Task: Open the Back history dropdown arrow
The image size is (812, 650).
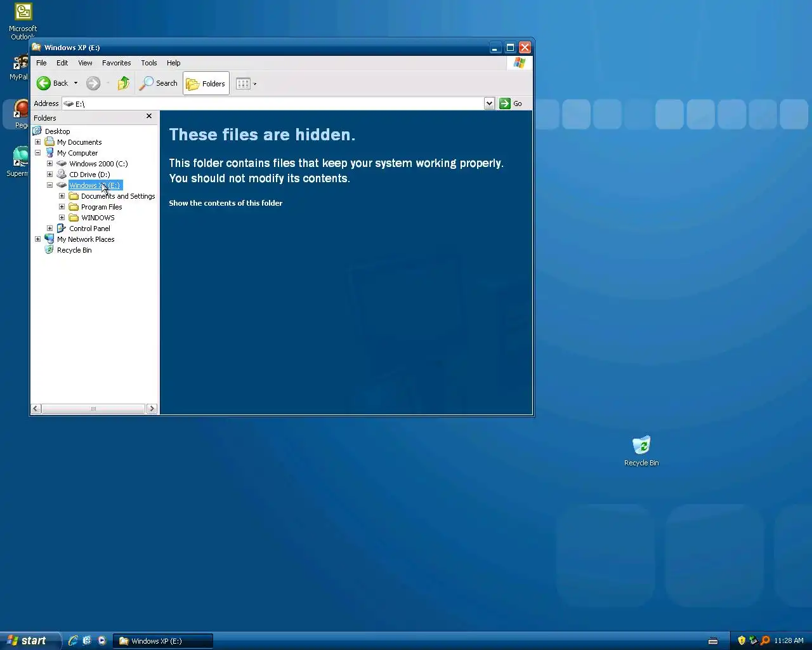Action: [75, 83]
